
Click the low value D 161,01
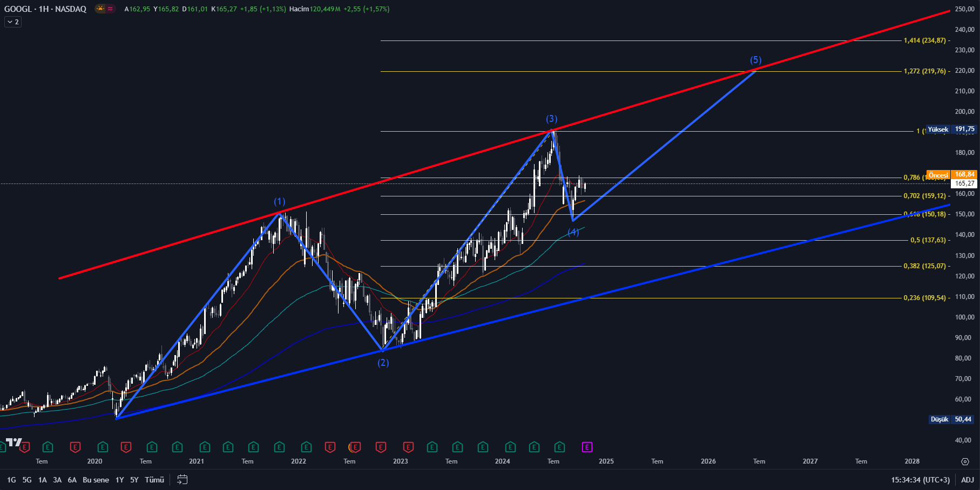[195, 9]
